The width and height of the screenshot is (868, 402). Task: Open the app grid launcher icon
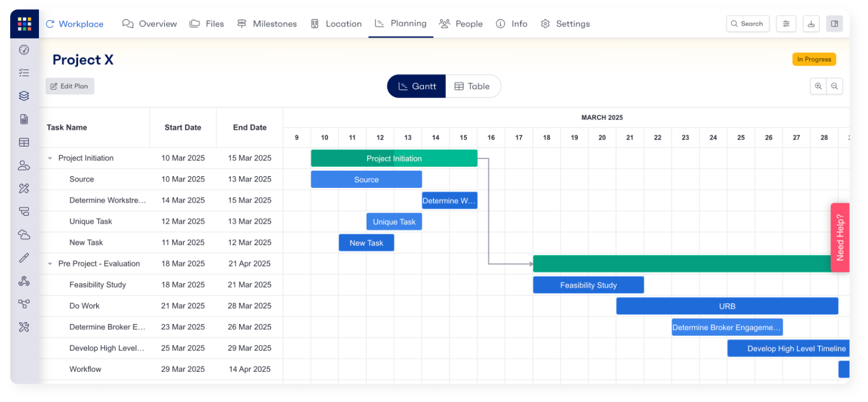click(x=24, y=24)
